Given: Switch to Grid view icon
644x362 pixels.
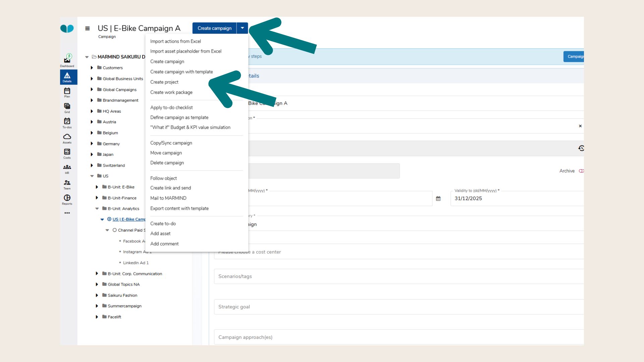Looking at the screenshot, I should 67,107.
